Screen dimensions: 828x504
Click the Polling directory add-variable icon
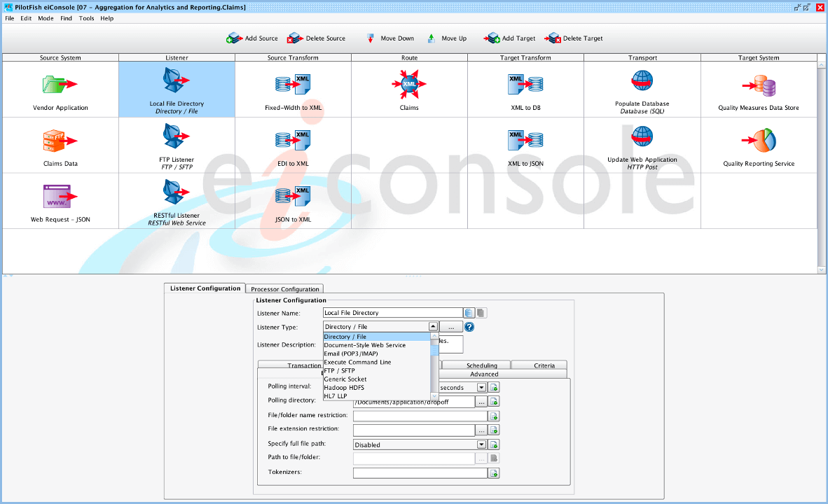pyautogui.click(x=494, y=402)
